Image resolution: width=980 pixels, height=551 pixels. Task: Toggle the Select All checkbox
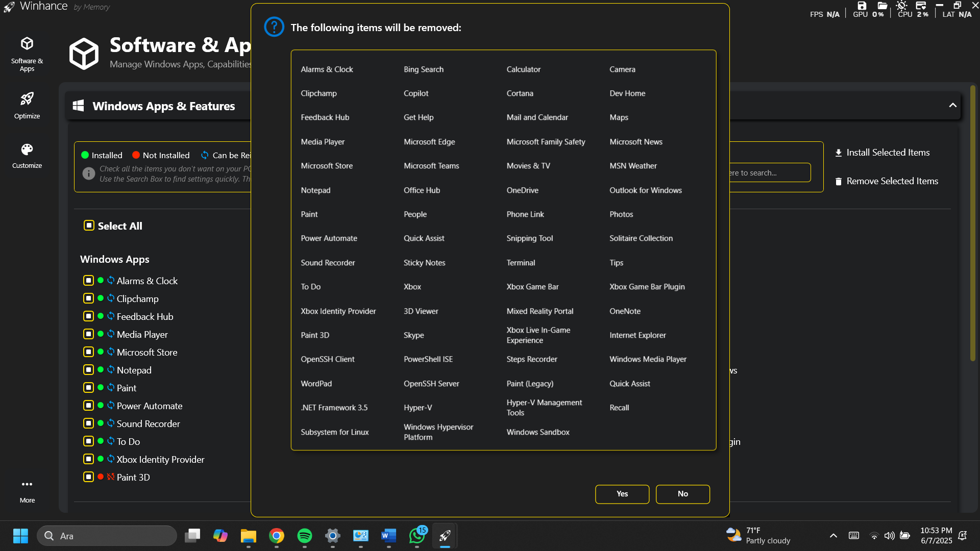(89, 226)
